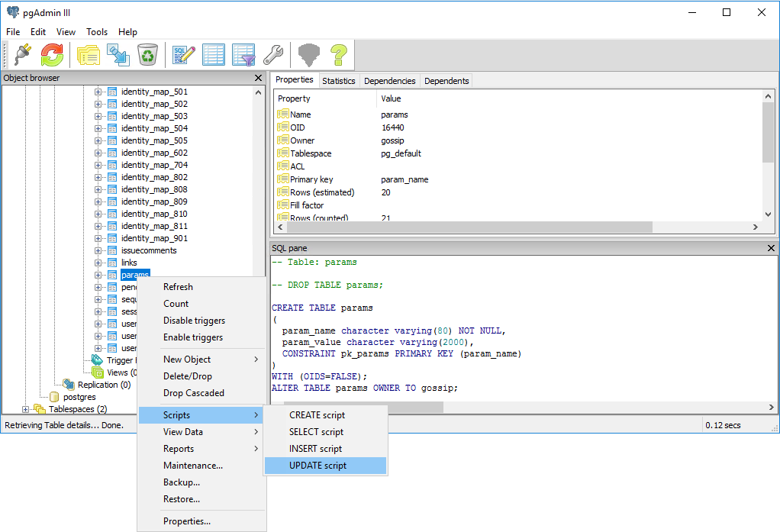Collapse the identity_map_901 node
The width and height of the screenshot is (780, 532).
tap(97, 237)
